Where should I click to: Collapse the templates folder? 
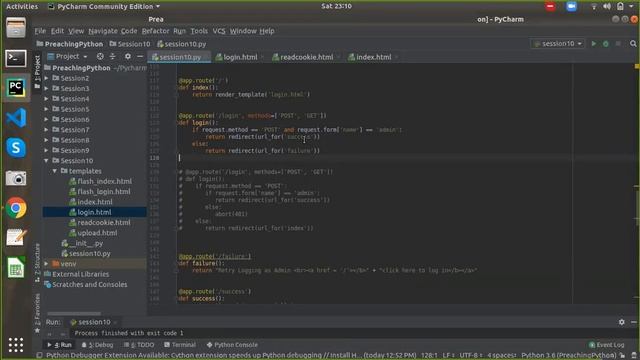(x=55, y=171)
